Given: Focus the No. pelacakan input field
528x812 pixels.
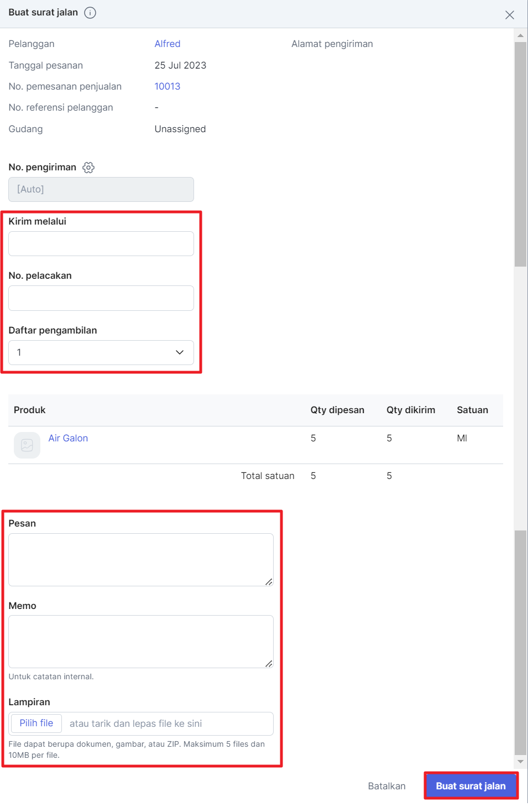Looking at the screenshot, I should (101, 298).
